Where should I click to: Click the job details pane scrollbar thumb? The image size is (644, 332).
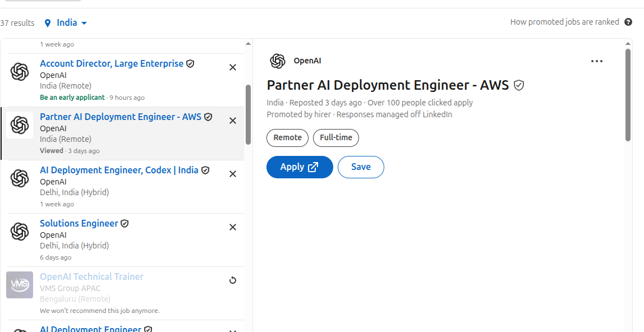[x=628, y=95]
